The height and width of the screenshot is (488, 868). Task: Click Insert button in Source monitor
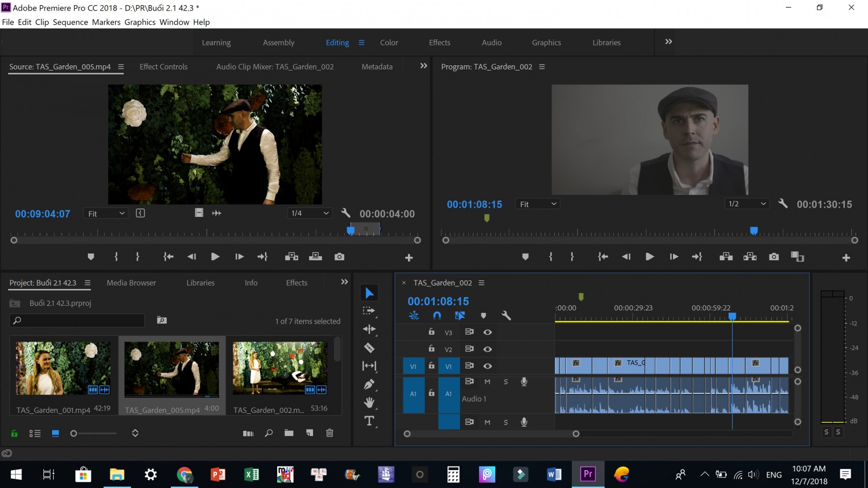(292, 257)
